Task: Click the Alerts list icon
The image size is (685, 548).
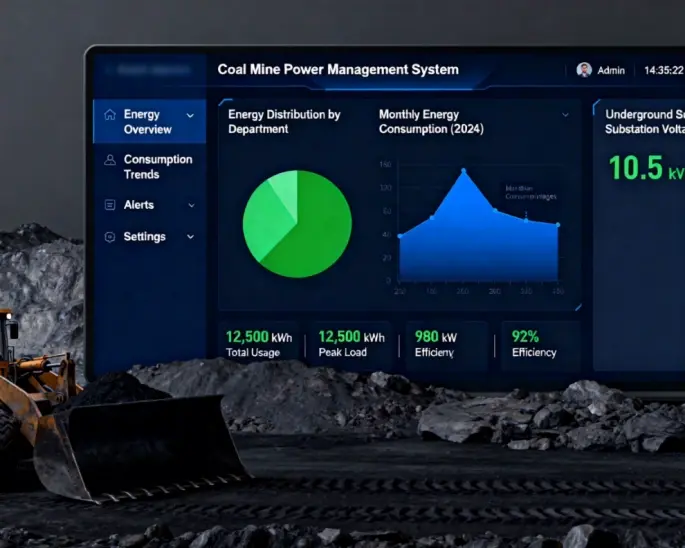Action: click(x=109, y=205)
